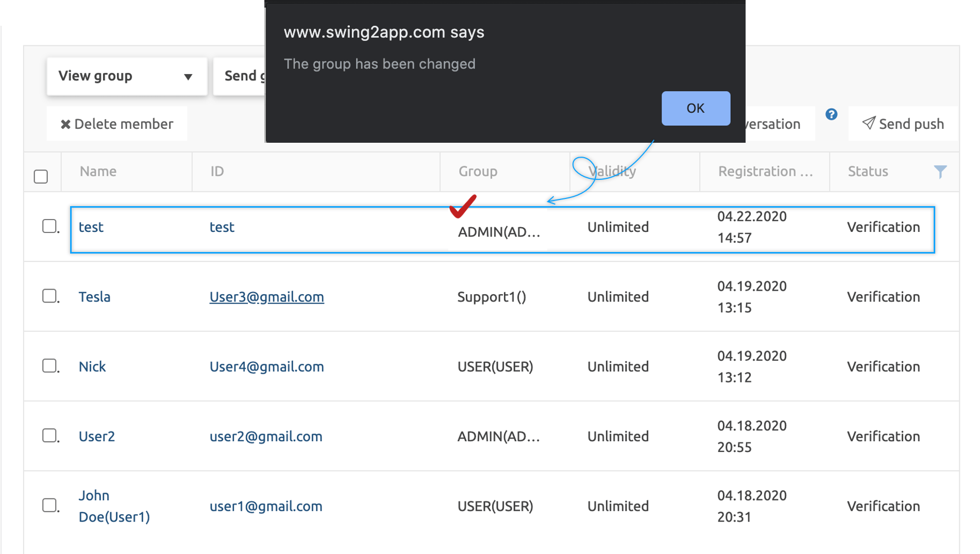
Task: Click the blue help question mark icon
Action: coord(831,114)
